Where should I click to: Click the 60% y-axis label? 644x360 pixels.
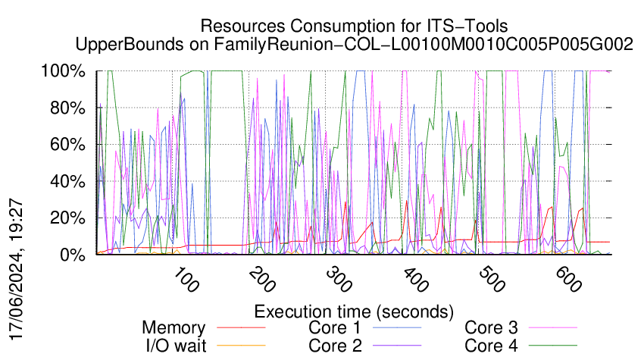pyautogui.click(x=67, y=145)
